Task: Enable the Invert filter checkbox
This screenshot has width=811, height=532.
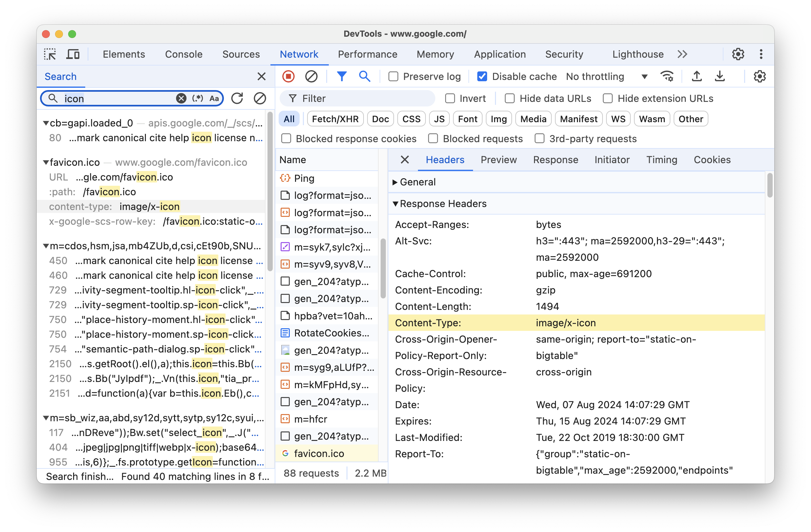Action: [x=450, y=99]
